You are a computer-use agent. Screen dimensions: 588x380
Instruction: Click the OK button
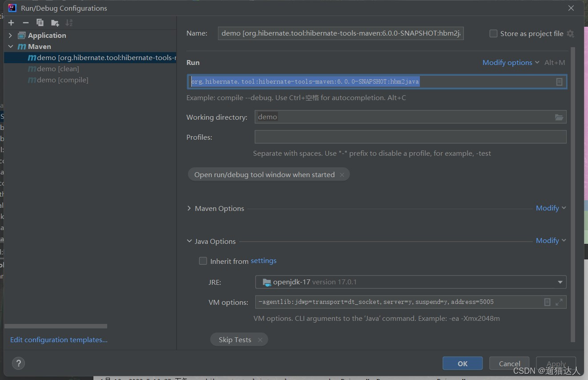tap(463, 364)
